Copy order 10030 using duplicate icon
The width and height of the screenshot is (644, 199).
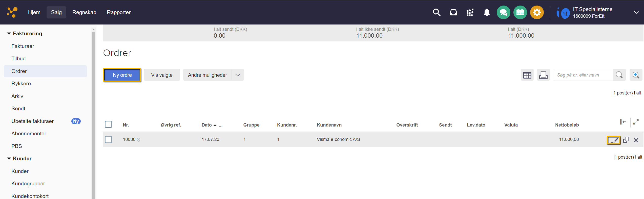tap(626, 140)
